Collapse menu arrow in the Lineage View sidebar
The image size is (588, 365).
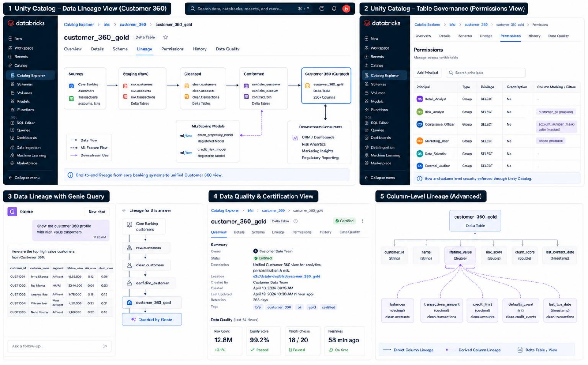click(10, 178)
